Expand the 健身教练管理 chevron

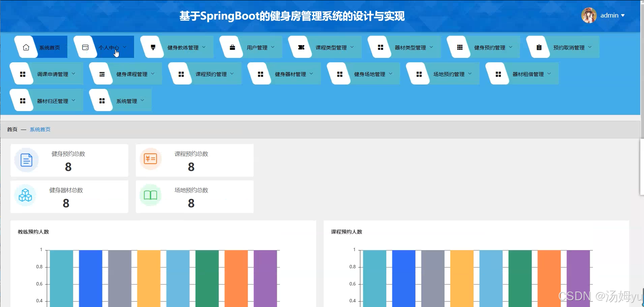point(204,47)
